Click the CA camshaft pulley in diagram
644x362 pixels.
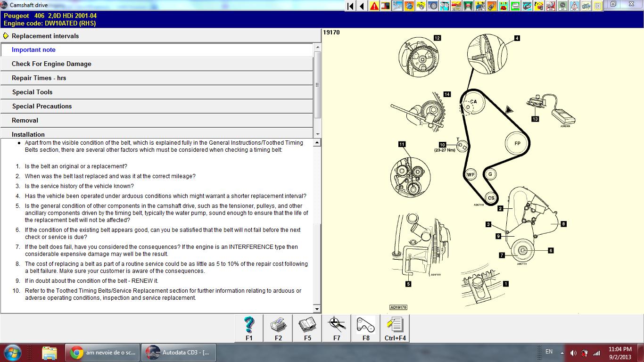(x=473, y=102)
